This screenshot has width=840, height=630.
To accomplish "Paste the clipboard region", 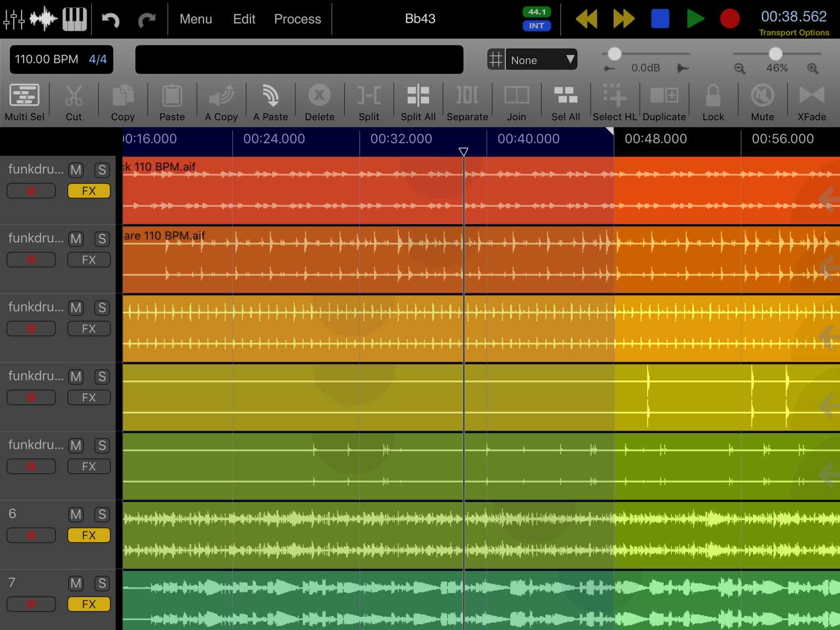I will coord(172,102).
